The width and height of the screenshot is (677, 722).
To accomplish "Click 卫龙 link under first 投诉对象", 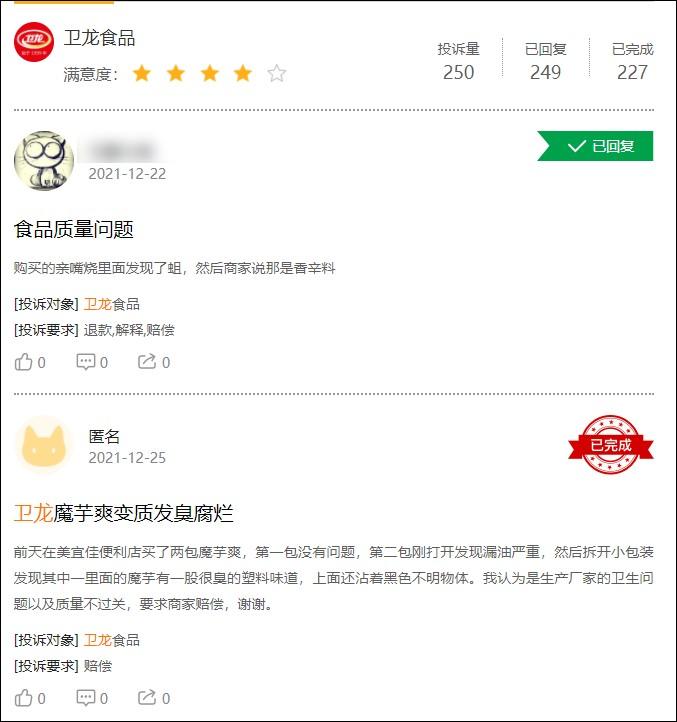I will tap(98, 304).
